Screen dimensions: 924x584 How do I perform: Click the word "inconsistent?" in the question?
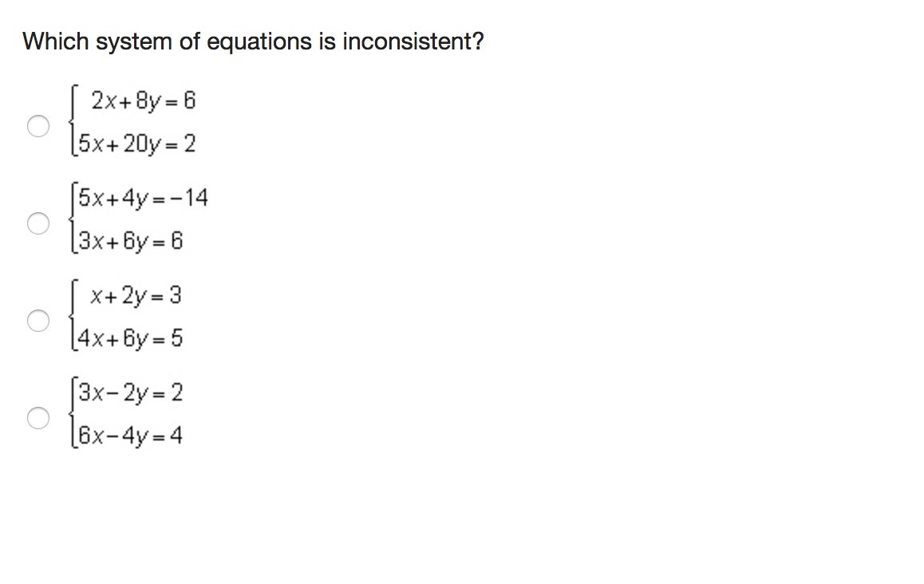pos(413,41)
